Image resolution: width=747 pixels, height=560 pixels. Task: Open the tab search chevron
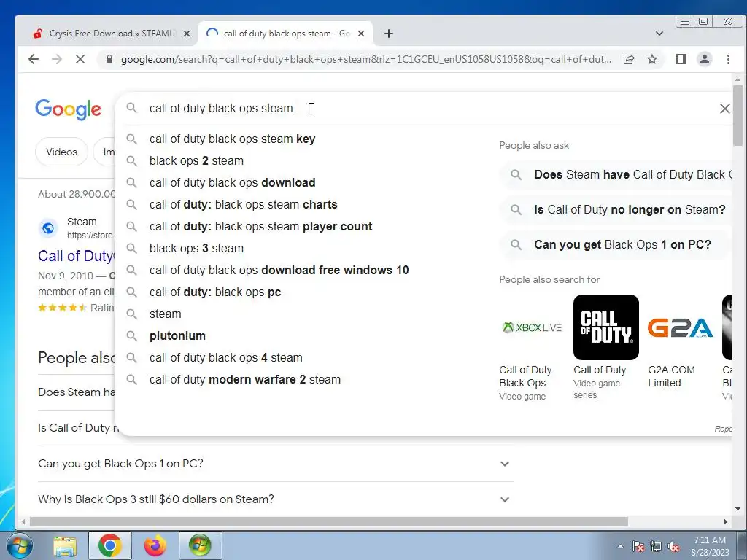[659, 34]
